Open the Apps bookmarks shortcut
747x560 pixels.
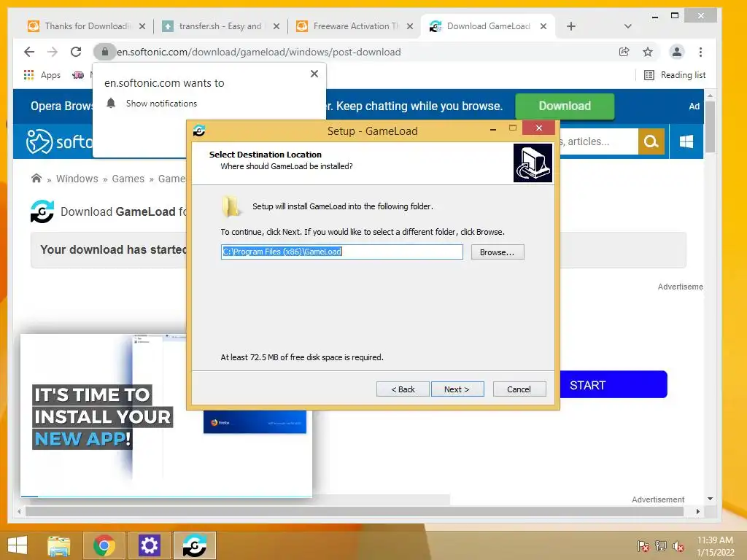42,75
